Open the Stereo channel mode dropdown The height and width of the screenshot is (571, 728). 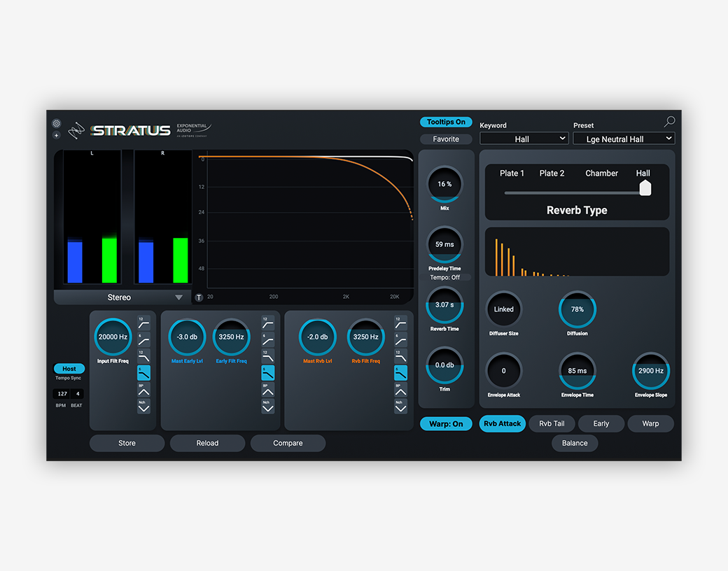pos(122,297)
